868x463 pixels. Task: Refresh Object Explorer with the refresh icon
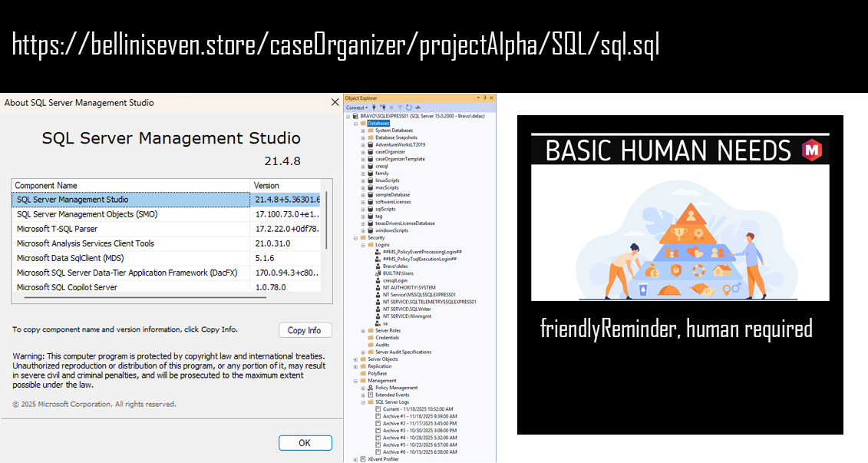[408, 107]
